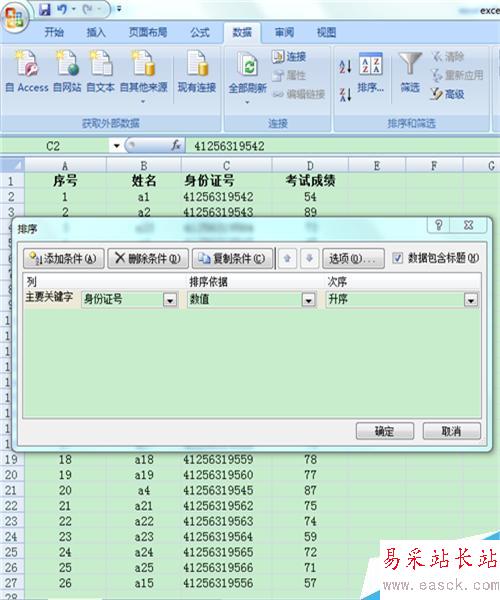Click the Office button logo
Screen dimensions: 500x600
(15, 17)
